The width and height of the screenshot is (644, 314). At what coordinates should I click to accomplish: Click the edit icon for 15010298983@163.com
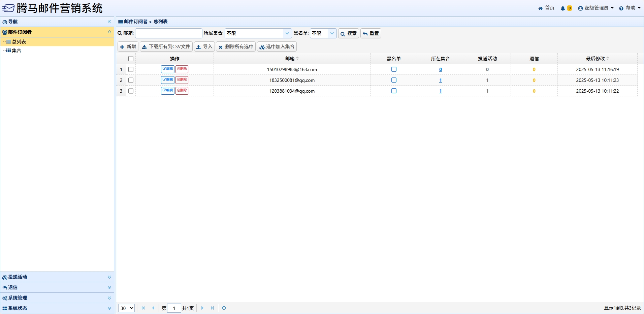(x=167, y=69)
